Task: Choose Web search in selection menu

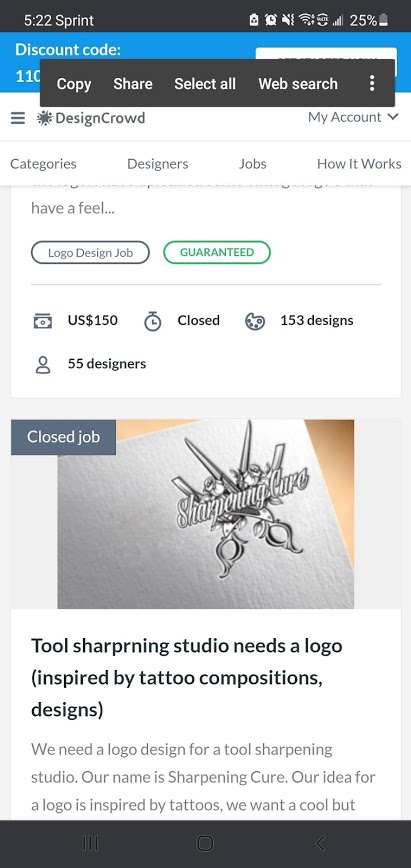Action: [x=298, y=84]
